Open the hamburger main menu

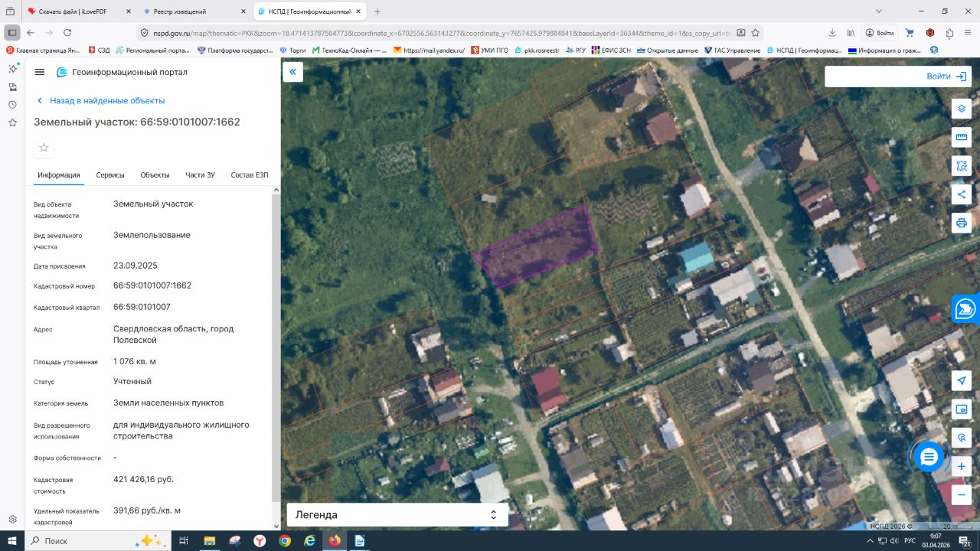click(x=40, y=72)
